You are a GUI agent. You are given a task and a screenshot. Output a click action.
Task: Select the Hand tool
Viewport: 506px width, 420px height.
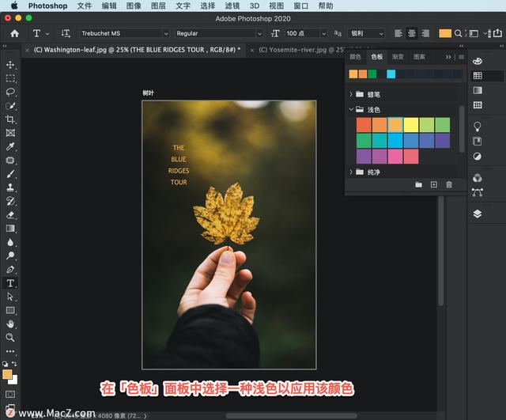coord(10,324)
